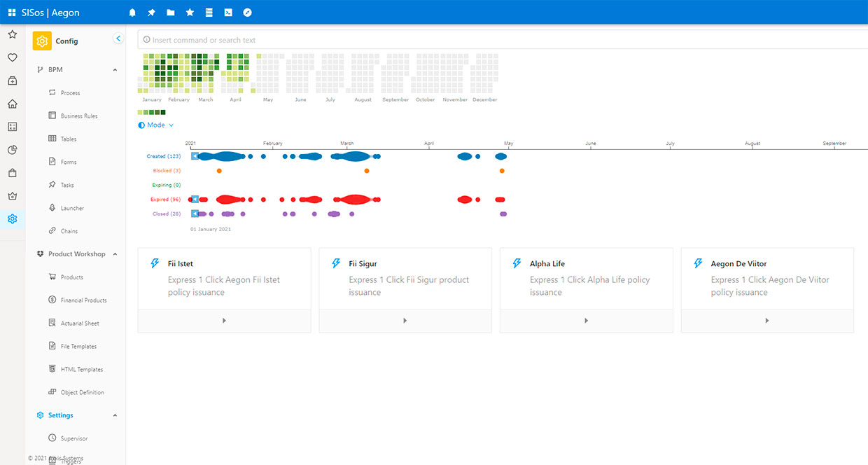
Task: Collapse the Product Workshop section
Action: pos(115,254)
